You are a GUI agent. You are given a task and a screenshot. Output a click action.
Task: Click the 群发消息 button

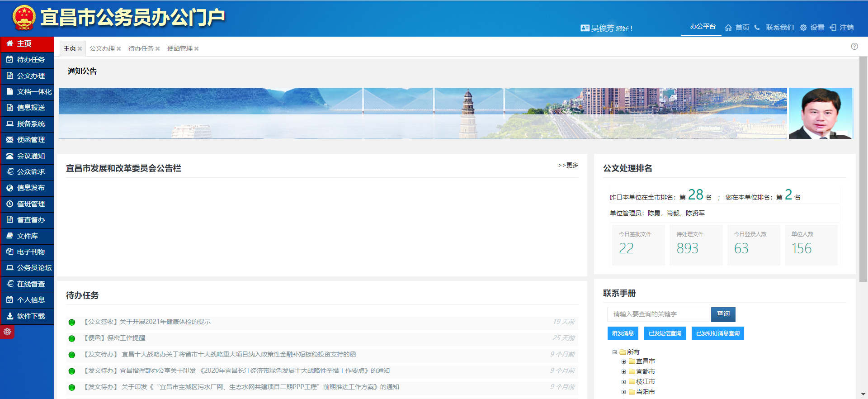click(x=623, y=333)
